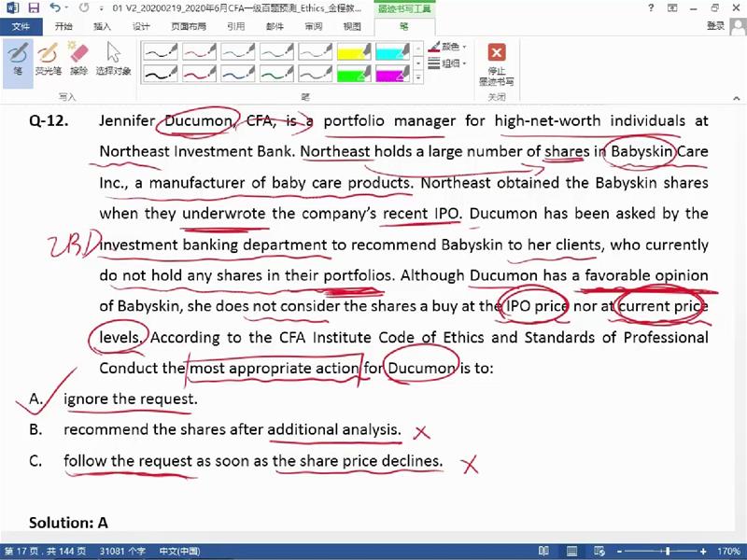Switch to the View (视图) tab
Screen dimensions: 747x560
352,27
